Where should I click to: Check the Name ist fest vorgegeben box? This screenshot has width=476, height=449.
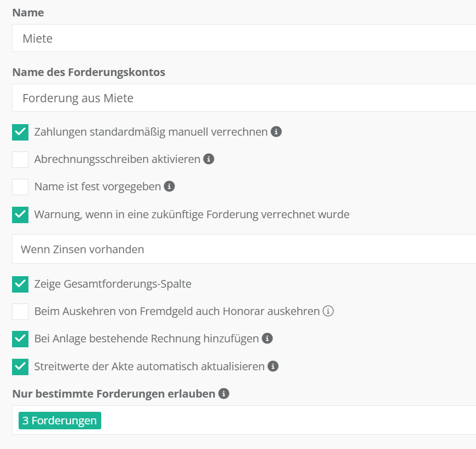pos(20,187)
